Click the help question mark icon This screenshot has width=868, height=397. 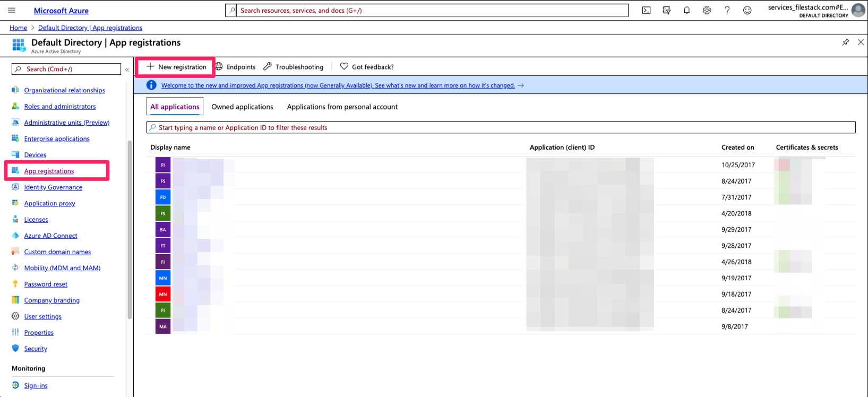(x=727, y=10)
